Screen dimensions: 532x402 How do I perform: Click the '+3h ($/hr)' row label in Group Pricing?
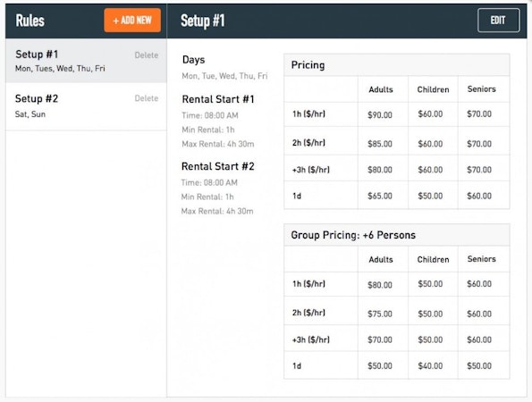(x=311, y=339)
